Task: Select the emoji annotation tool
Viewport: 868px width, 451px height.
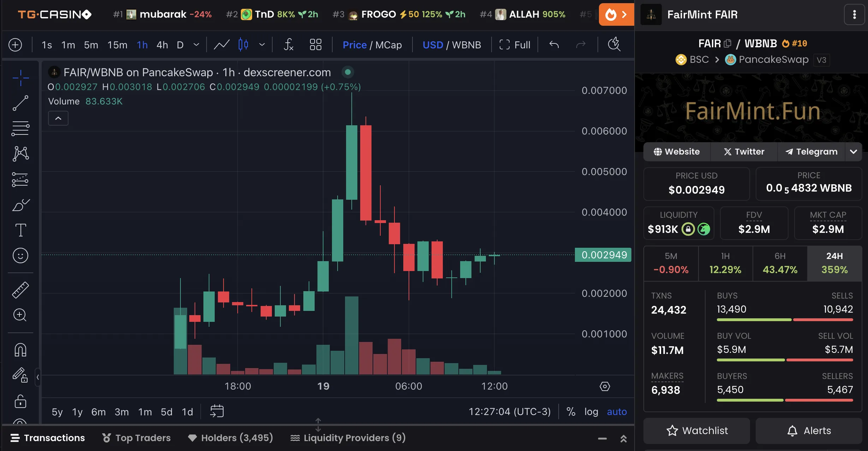Action: coord(20,255)
